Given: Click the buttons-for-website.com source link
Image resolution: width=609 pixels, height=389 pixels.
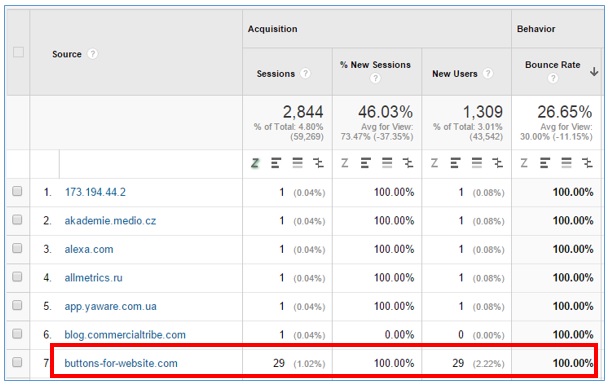Looking at the screenshot, I should (x=121, y=363).
